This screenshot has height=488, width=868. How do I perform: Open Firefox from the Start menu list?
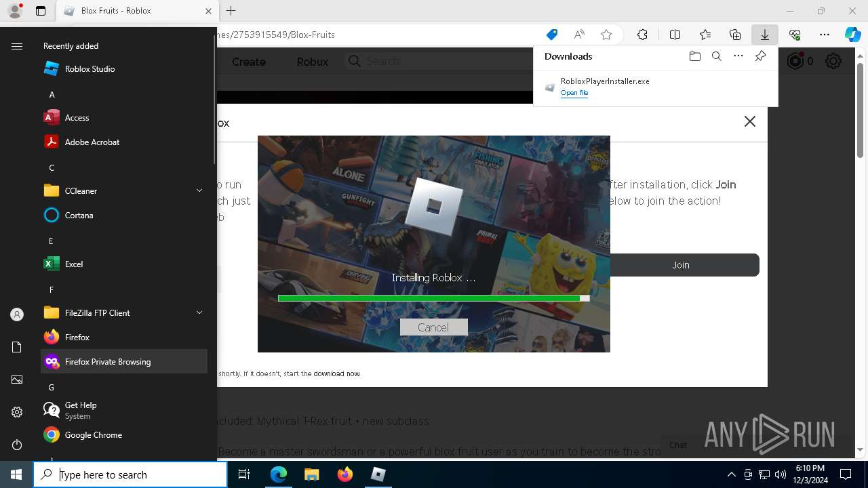point(124,337)
